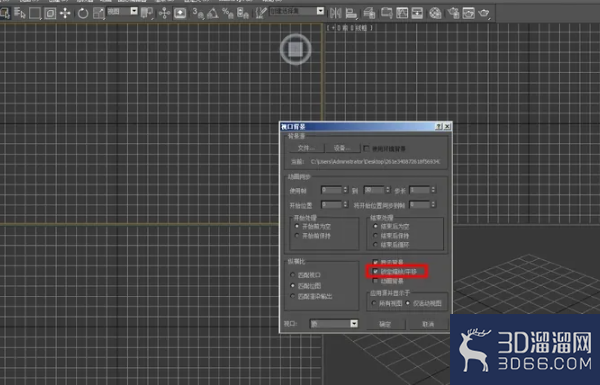
Task: Click the 确定 button
Action: 385,324
